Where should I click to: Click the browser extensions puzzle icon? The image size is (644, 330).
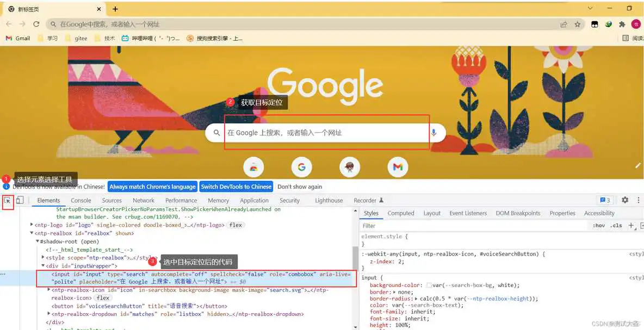622,24
